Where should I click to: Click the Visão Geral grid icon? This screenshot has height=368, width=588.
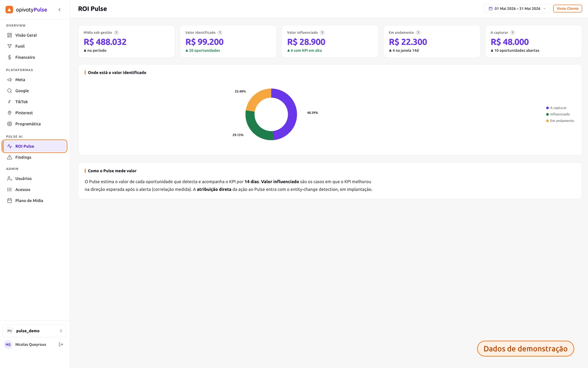tap(10, 35)
